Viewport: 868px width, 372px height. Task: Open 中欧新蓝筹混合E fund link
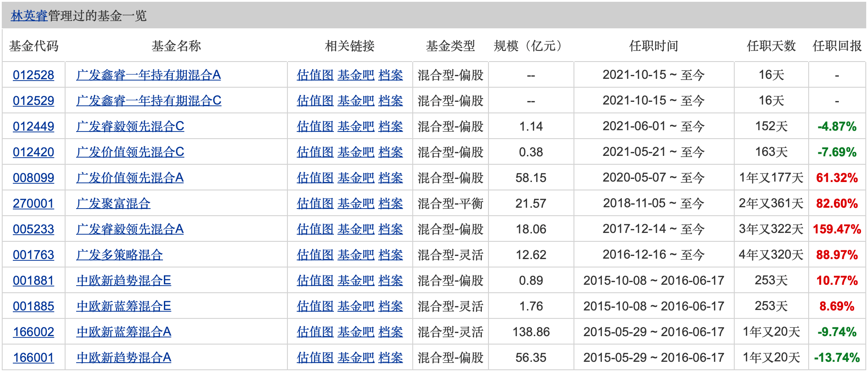coord(124,306)
